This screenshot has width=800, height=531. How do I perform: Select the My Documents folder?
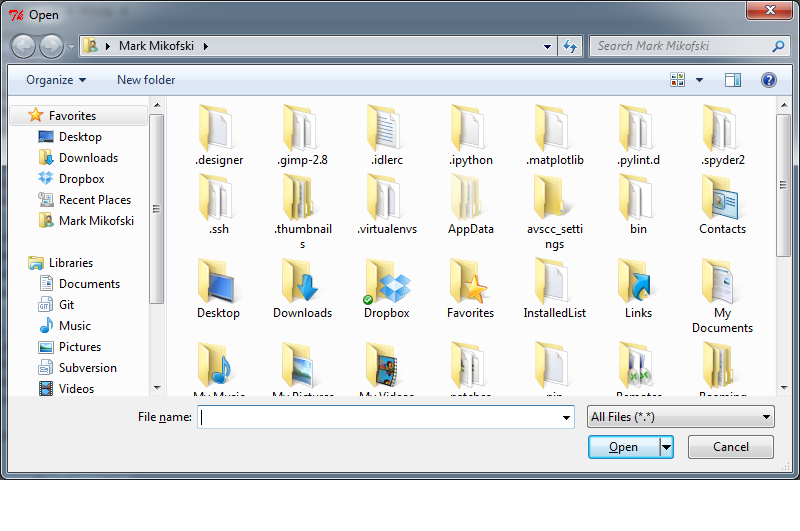click(x=722, y=296)
